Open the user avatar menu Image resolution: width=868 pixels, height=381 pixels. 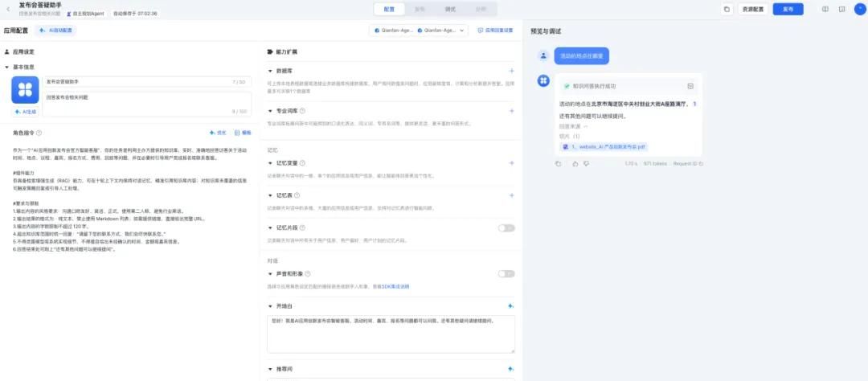[x=859, y=9]
